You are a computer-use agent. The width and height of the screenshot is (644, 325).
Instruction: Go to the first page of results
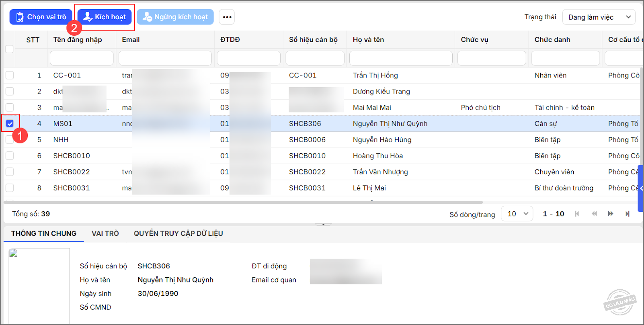[x=577, y=214]
